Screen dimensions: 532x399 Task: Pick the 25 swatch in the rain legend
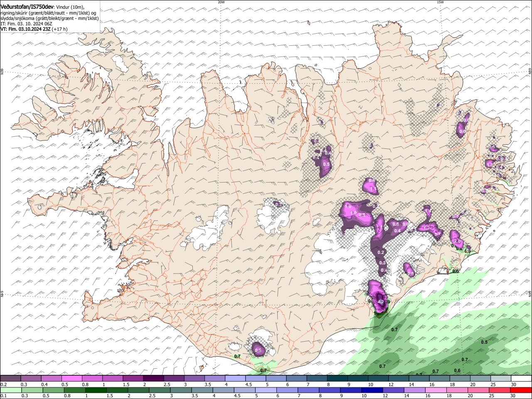point(500,390)
